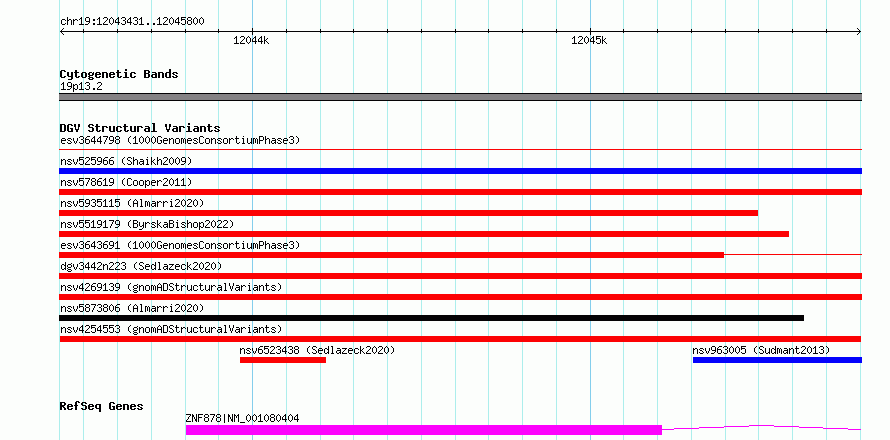Click the thick red esv3643691 bar
890x440 pixels.
392,255
